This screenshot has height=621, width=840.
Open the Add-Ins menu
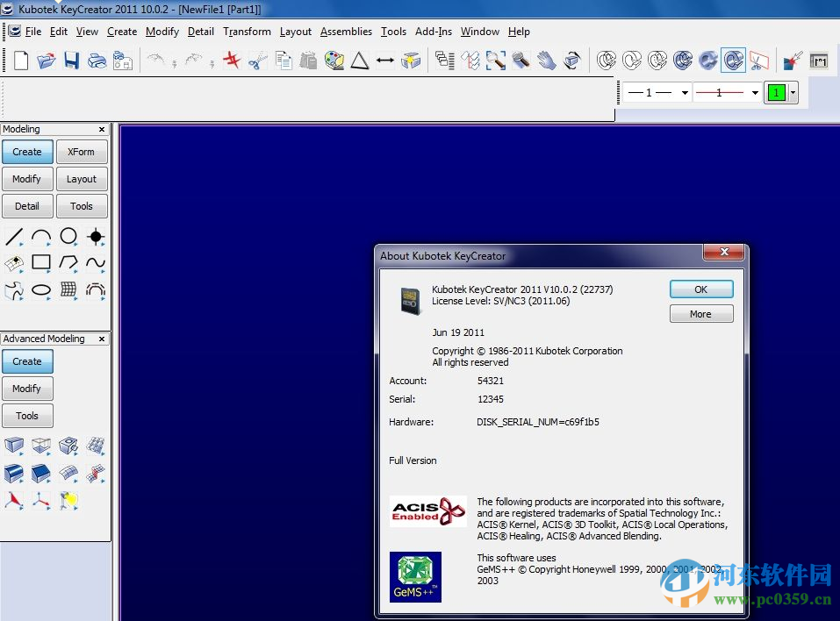pyautogui.click(x=434, y=32)
